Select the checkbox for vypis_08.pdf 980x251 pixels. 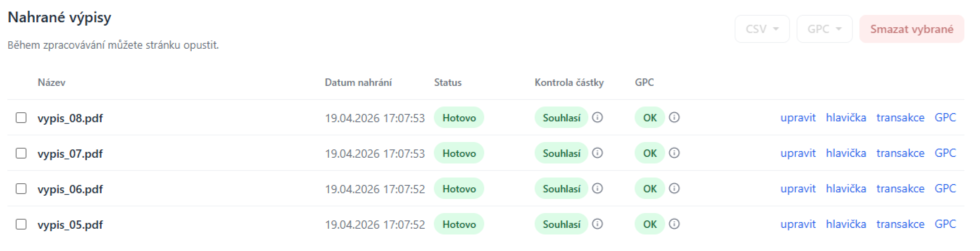click(x=21, y=118)
